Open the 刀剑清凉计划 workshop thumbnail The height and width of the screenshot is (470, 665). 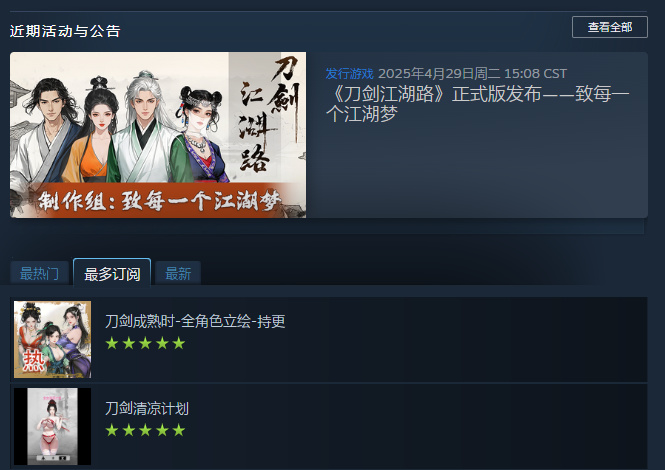pos(53,426)
